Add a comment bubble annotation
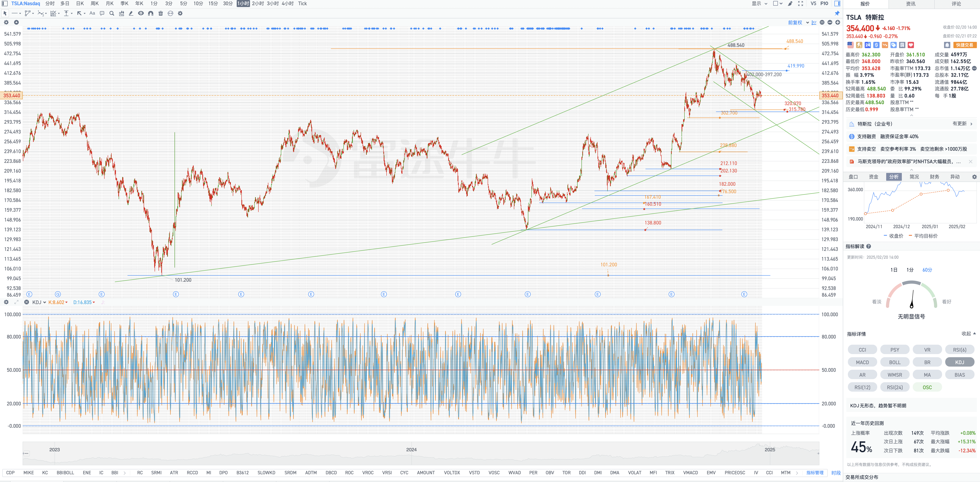The height and width of the screenshot is (482, 980). [102, 13]
